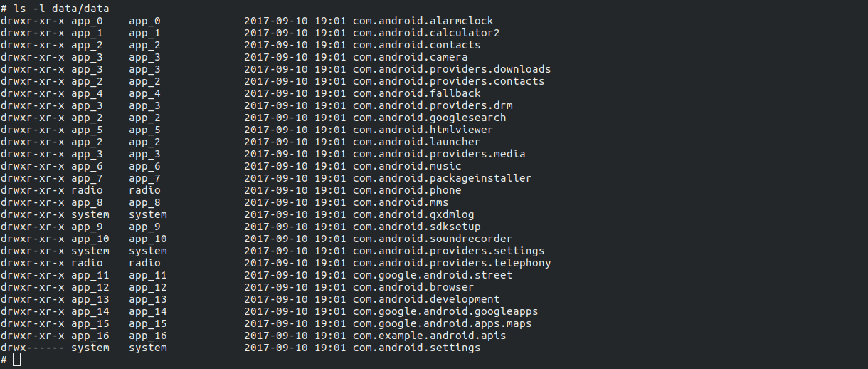Click the com.android.providers.downloads entry
Viewport: 868px width, 369px height.
(452, 69)
